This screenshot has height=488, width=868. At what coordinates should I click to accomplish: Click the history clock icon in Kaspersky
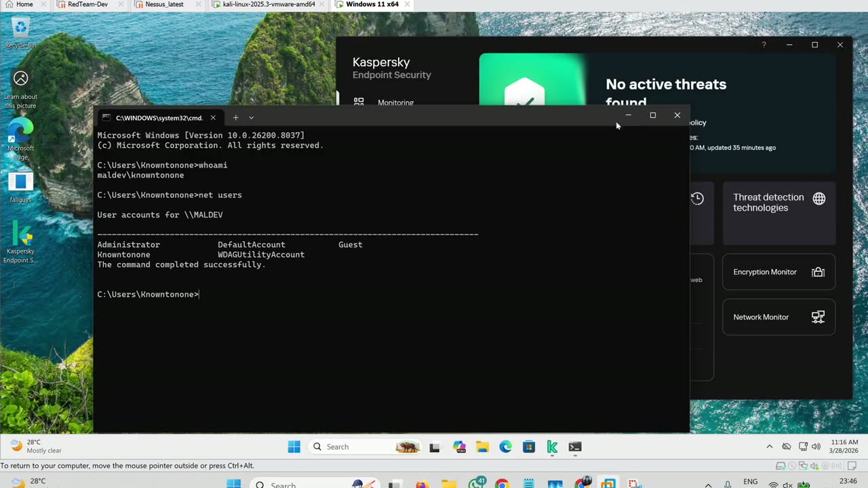pos(697,199)
